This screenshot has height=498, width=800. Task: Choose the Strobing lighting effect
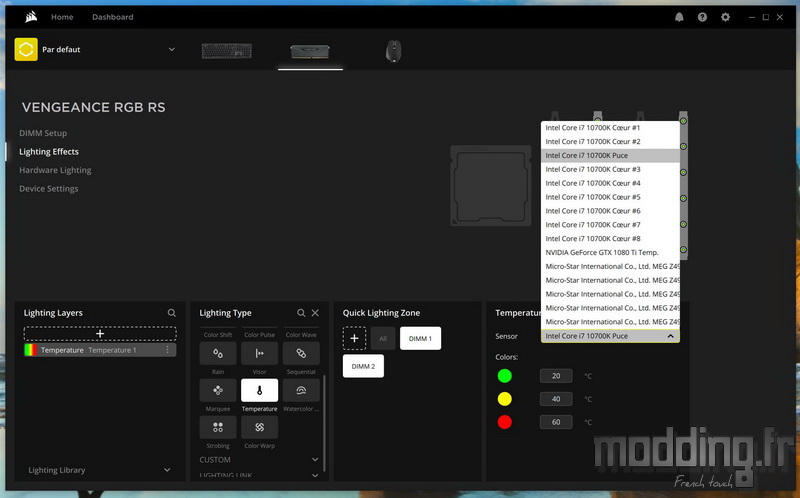coord(218,427)
